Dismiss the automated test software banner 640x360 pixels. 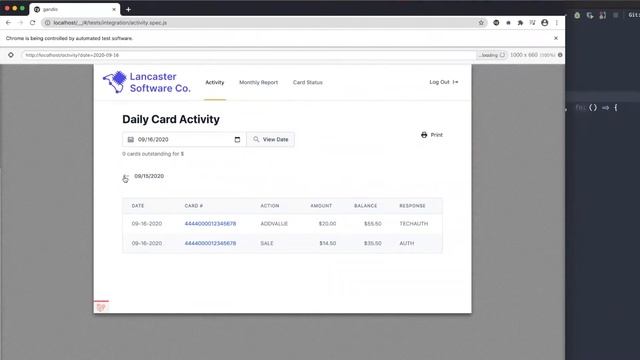[x=556, y=38]
